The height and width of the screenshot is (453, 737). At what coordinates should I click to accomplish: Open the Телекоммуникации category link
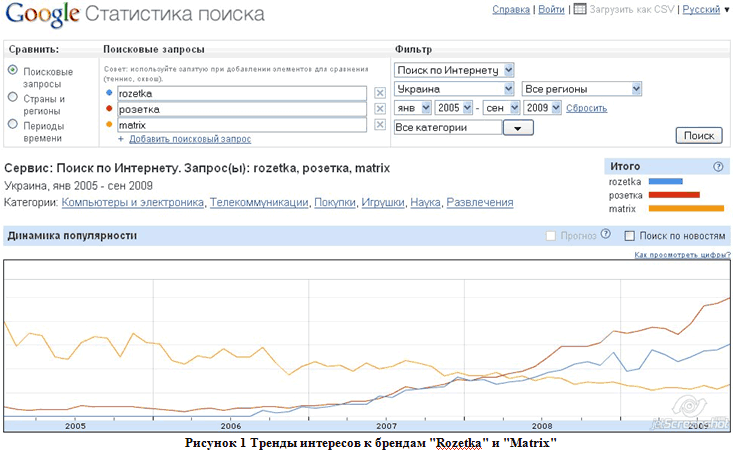point(259,202)
